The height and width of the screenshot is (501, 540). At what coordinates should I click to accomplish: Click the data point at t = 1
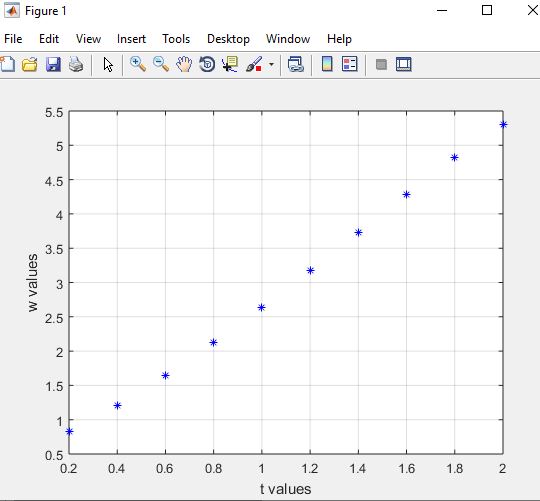[x=261, y=307]
